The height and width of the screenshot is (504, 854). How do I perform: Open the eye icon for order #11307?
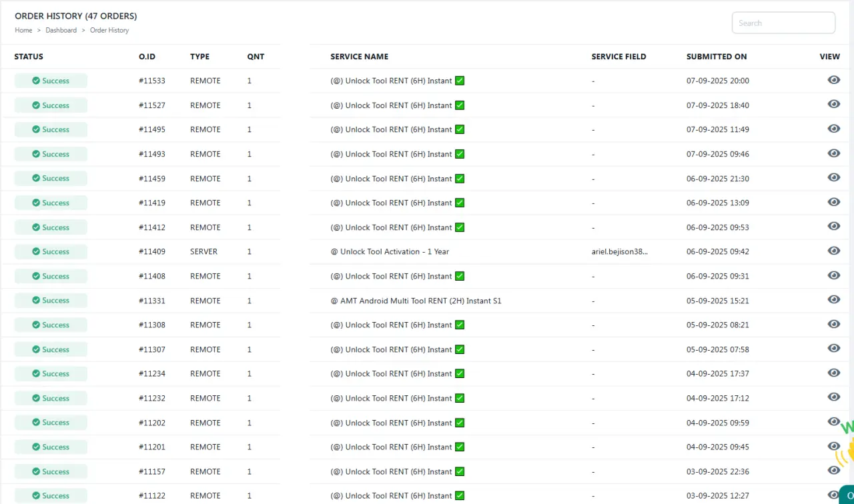pos(833,348)
